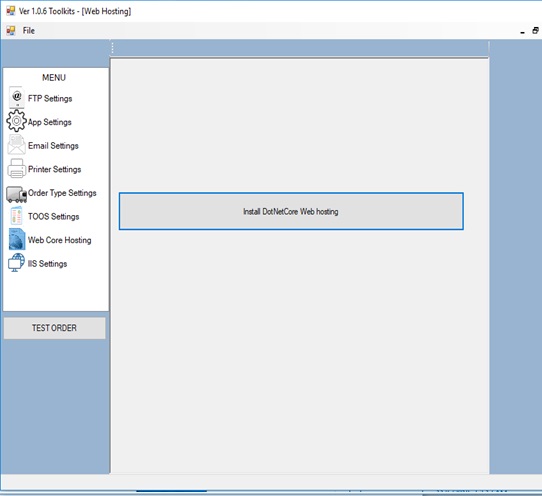The height and width of the screenshot is (496, 542).
Task: Minimize the inner Web Hosting window
Action: 522,31
